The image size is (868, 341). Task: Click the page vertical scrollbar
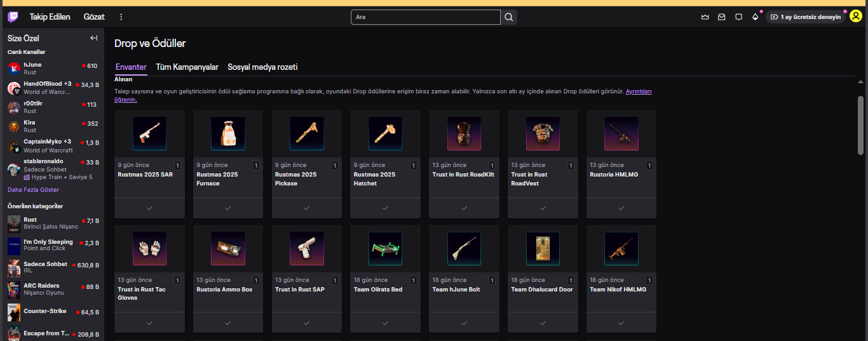pyautogui.click(x=861, y=124)
